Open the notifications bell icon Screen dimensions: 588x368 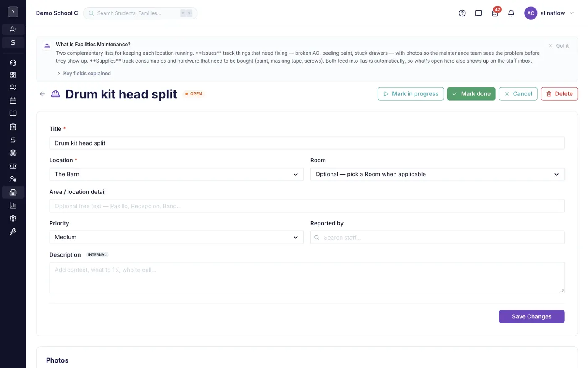click(511, 13)
